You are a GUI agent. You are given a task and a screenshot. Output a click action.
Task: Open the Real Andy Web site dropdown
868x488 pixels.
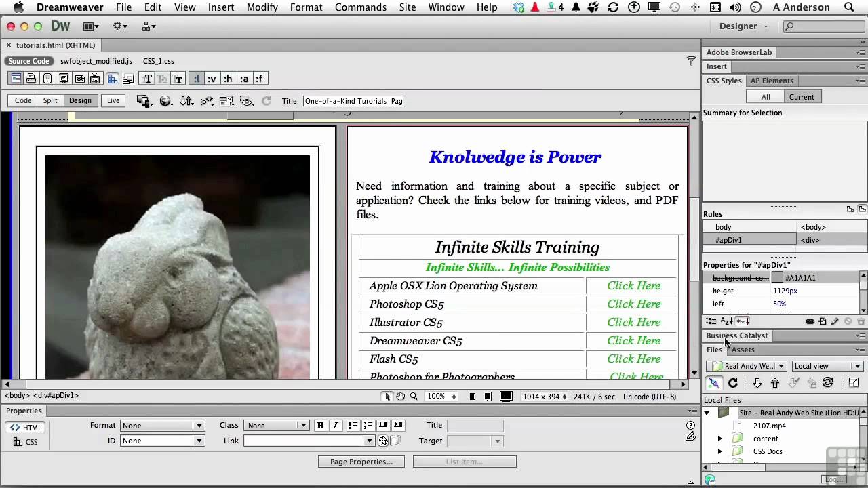(747, 366)
